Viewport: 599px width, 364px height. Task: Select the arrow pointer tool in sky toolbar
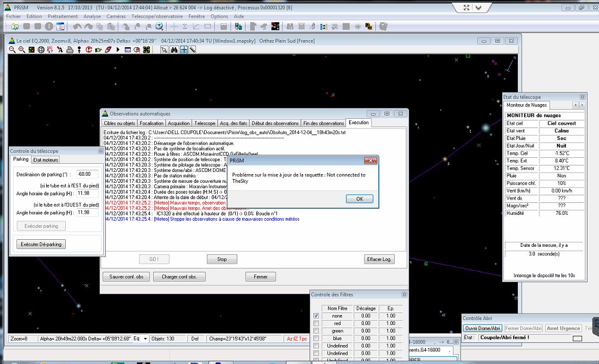(x=164, y=50)
